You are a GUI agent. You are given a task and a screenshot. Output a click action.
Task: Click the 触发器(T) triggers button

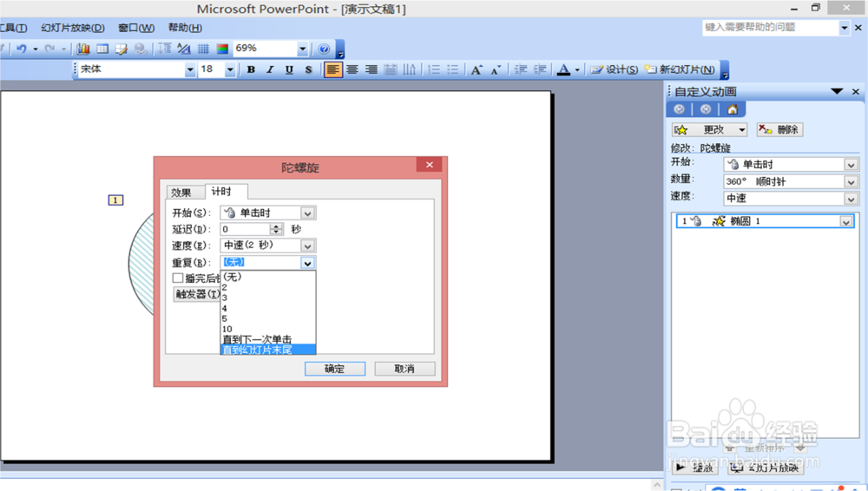[x=197, y=294]
